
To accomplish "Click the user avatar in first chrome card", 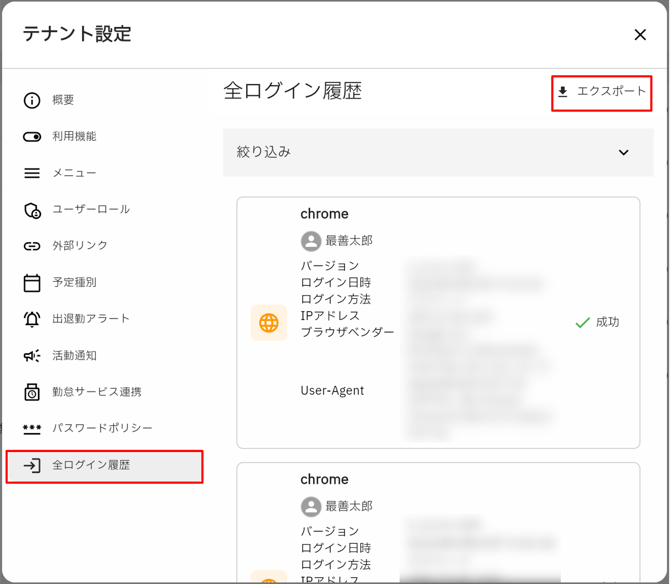I will pyautogui.click(x=311, y=241).
